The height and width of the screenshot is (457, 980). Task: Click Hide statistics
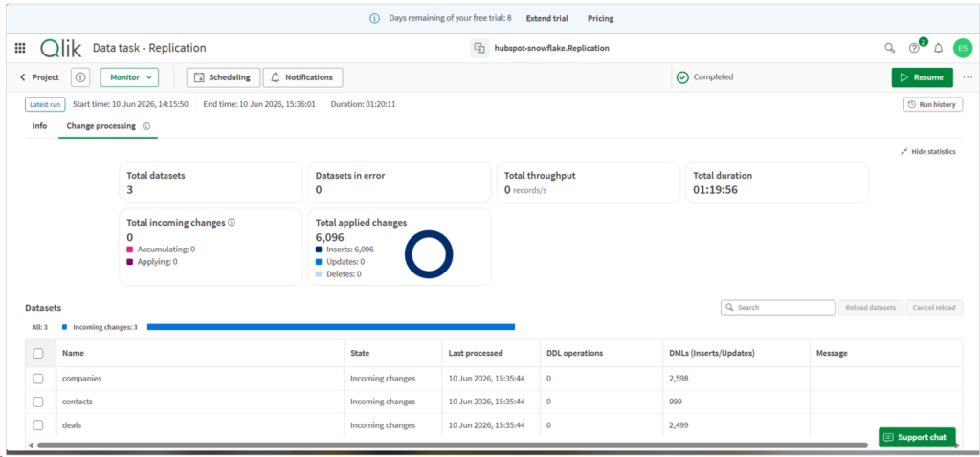point(928,152)
